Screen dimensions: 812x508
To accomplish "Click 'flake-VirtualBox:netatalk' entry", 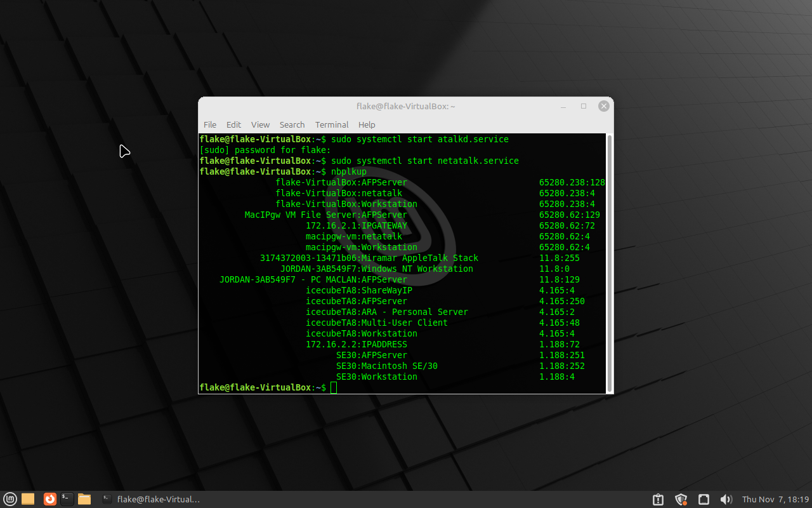I will click(x=339, y=193).
